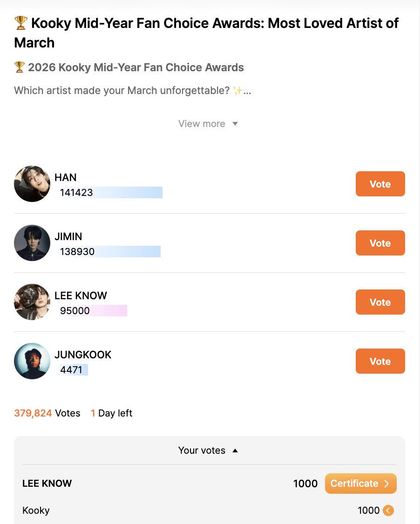Click the View more triangle arrow
This screenshot has height=524, width=420.
pyautogui.click(x=235, y=124)
